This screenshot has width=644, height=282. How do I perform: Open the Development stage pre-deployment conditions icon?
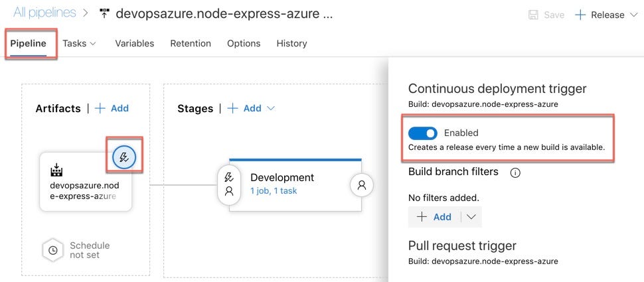[229, 184]
